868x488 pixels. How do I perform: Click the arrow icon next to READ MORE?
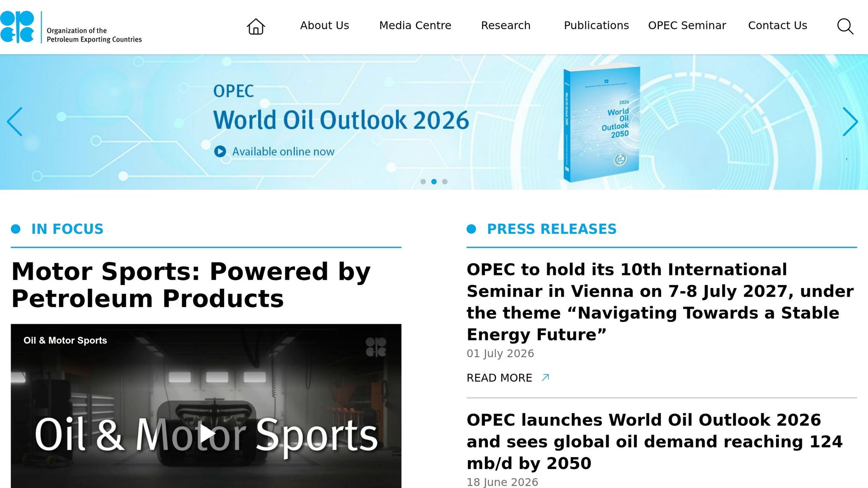point(545,377)
